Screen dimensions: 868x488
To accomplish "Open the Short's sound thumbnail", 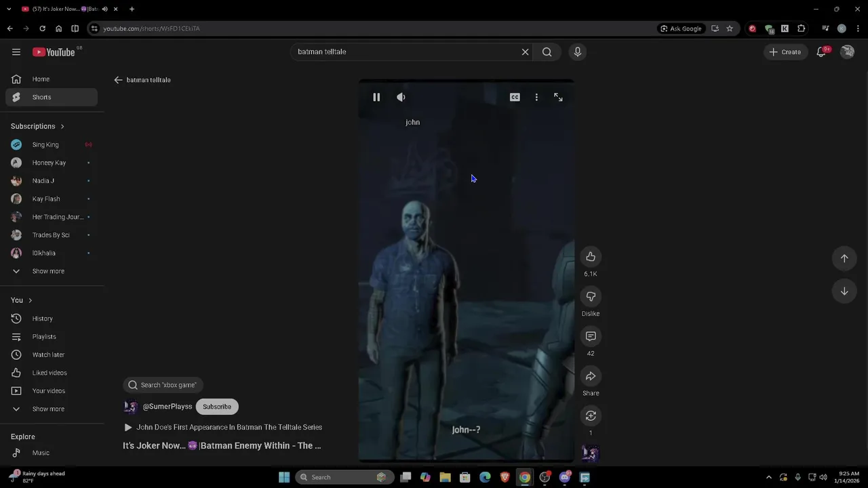I will coord(591,453).
